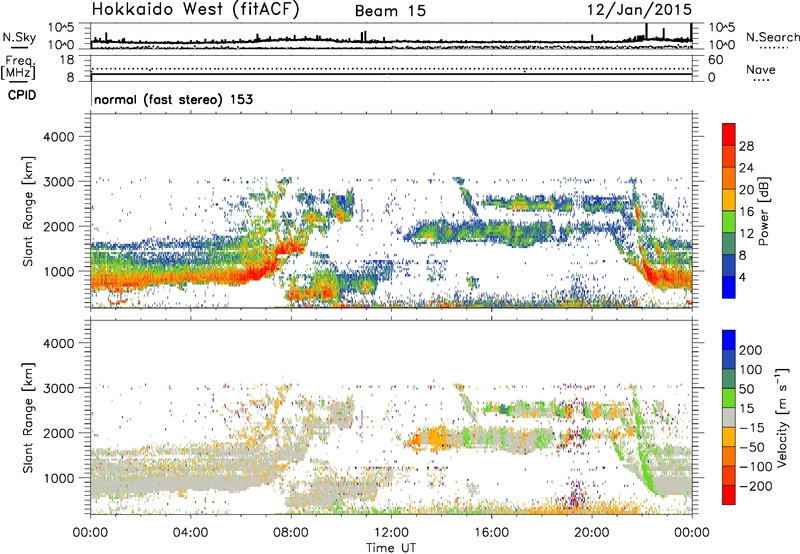800x554 pixels.
Task: Click the blue top of the Velocity color bar
Action: [x=729, y=340]
